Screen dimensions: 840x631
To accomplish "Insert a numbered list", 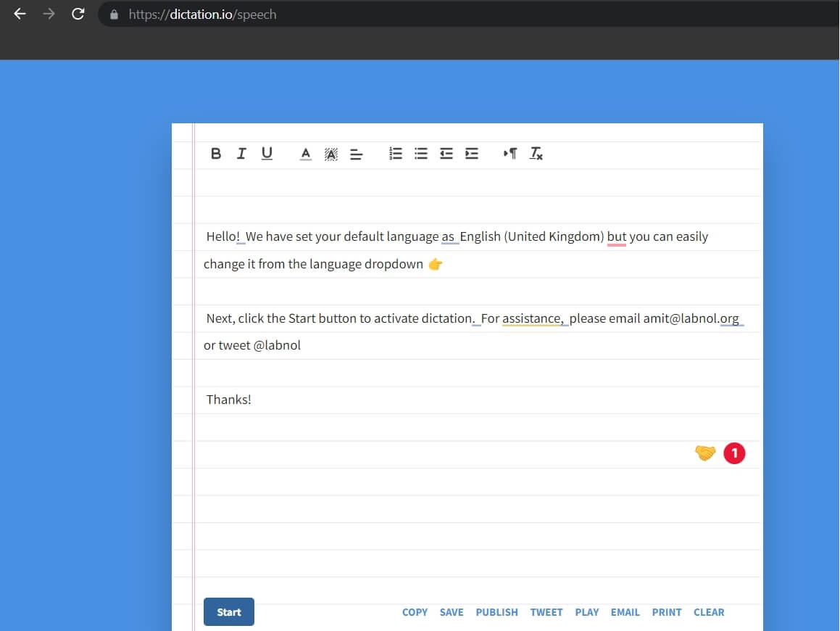I will (x=396, y=154).
